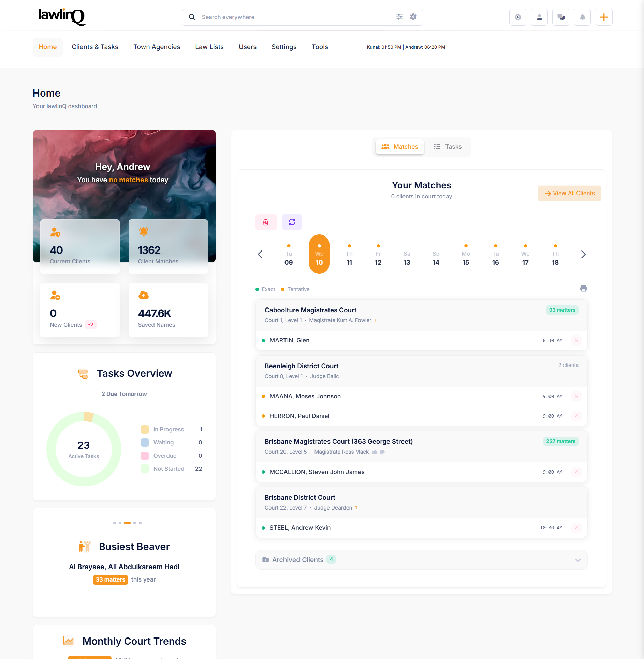Give thumbs up to Magistrate Ross Mack
The height and width of the screenshot is (659, 644).
pos(375,452)
